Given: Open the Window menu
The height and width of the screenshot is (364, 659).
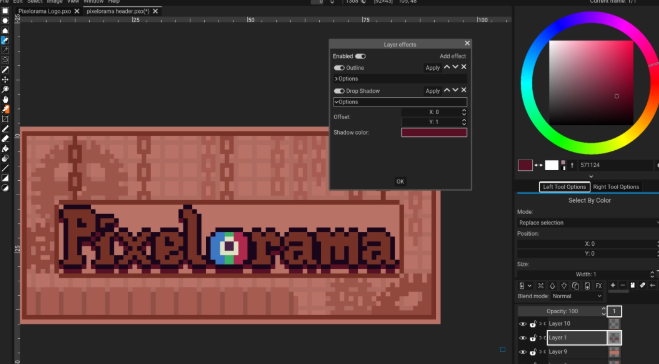Looking at the screenshot, I should pyautogui.click(x=93, y=2).
